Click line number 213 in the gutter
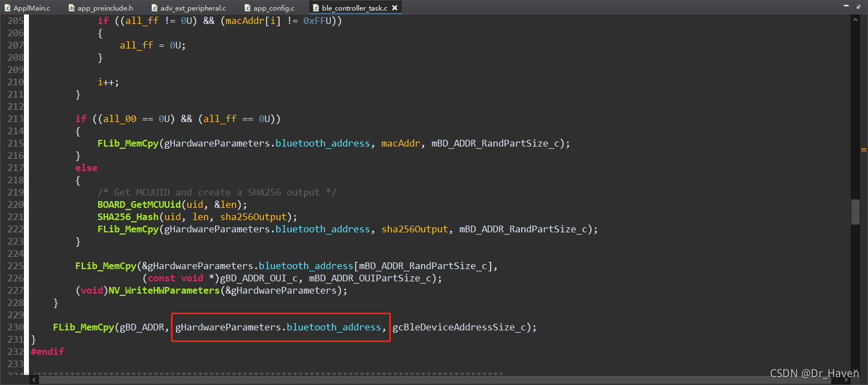 (15, 119)
